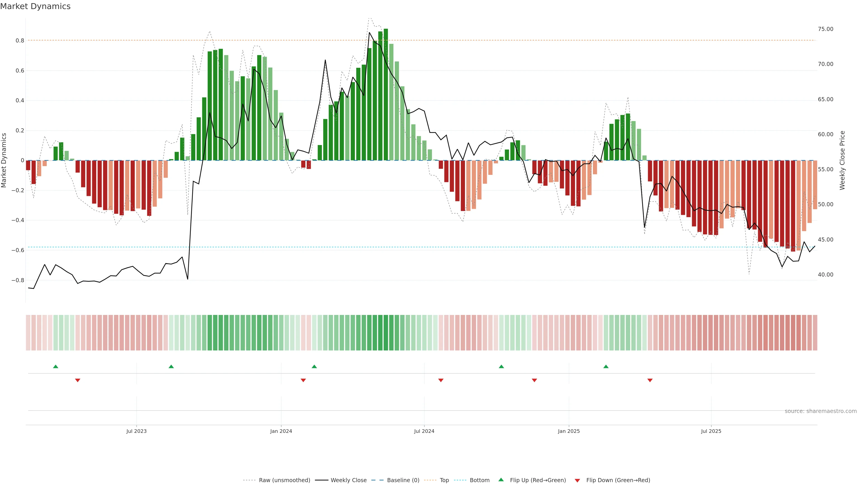Toggle the Weekly Close legend entry
Image resolution: width=868 pixels, height=488 pixels.
(x=348, y=480)
